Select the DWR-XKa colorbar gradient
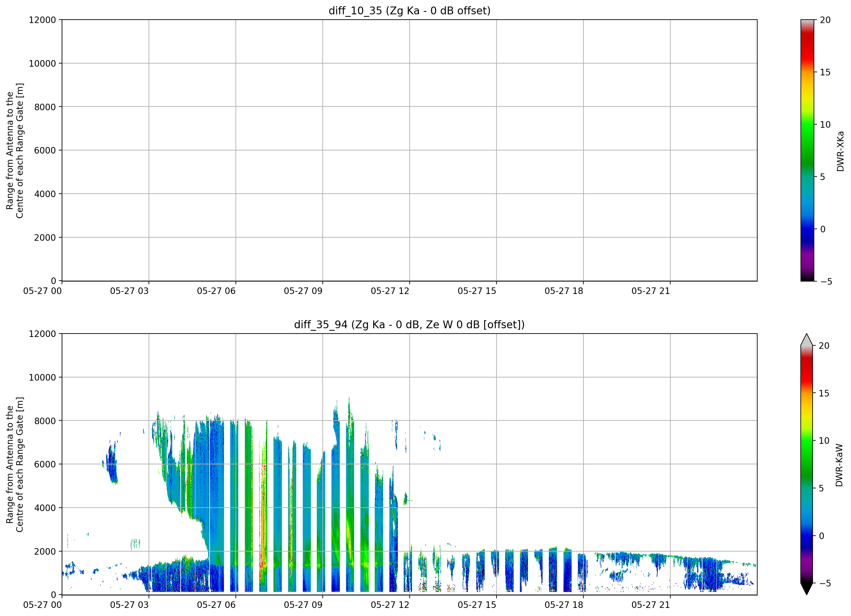The height and width of the screenshot is (616, 851). (x=807, y=150)
